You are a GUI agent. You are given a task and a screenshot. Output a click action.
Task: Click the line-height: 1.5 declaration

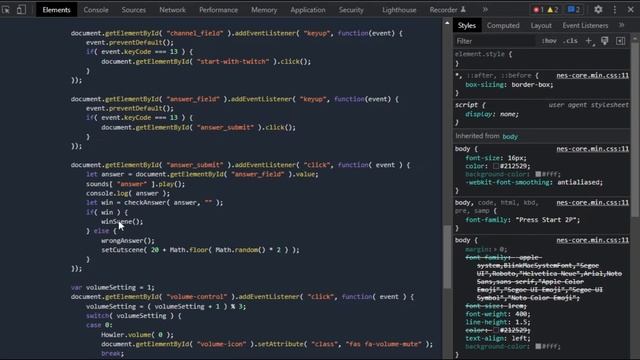[x=498, y=322]
